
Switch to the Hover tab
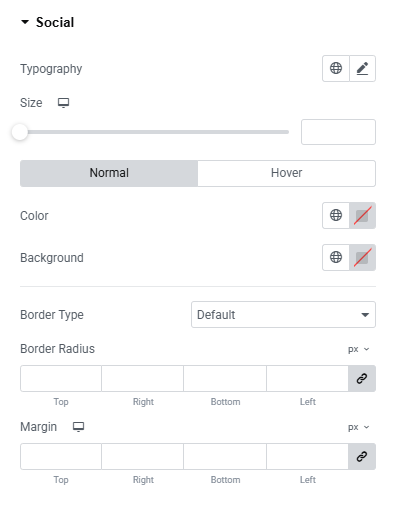[286, 173]
